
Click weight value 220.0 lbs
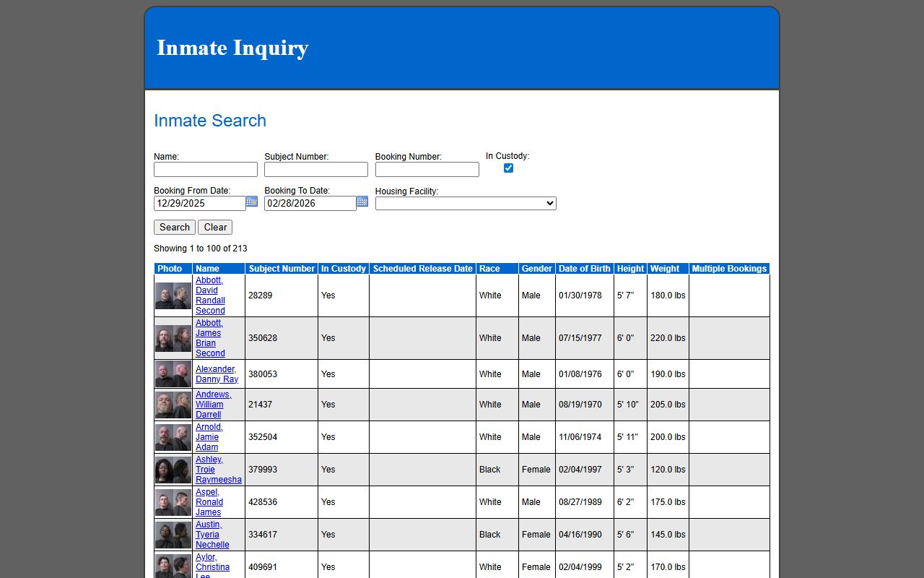tap(668, 338)
